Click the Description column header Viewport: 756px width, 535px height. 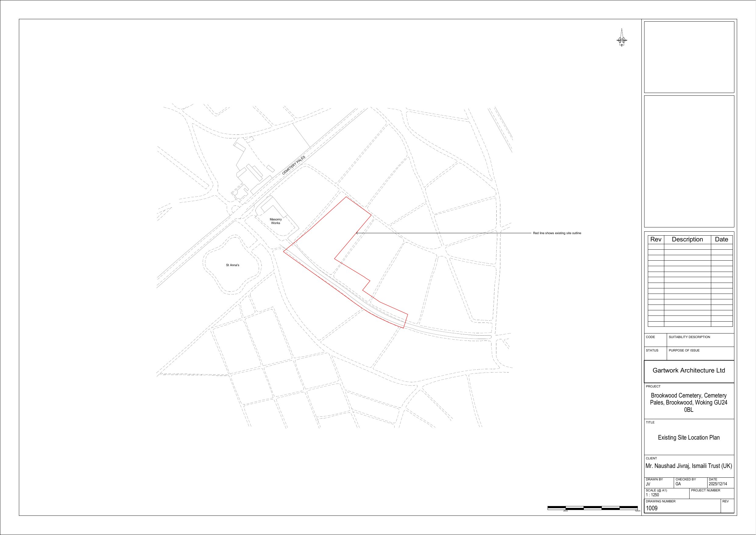pos(687,240)
